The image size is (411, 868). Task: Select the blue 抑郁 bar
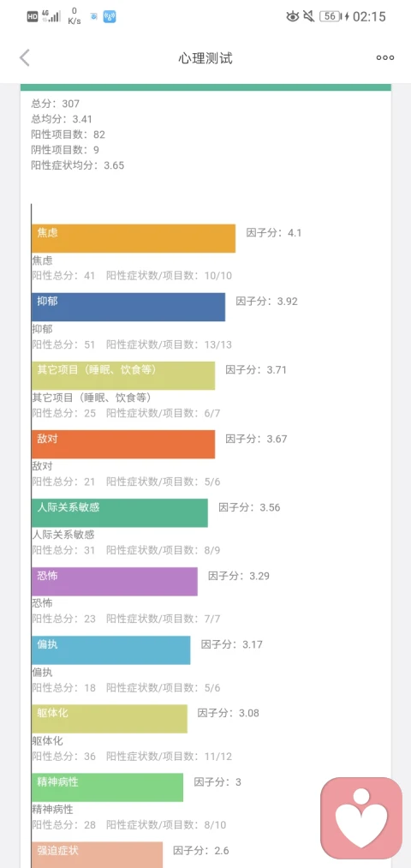click(x=128, y=308)
